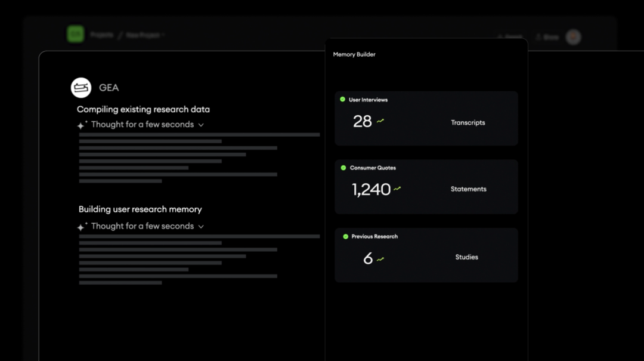This screenshot has height=361, width=644.
Task: Click the green status dot for Previous Research
Action: pyautogui.click(x=345, y=236)
